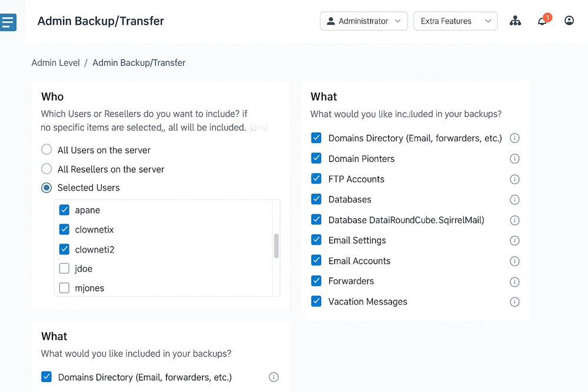The image size is (588, 392).
Task: Show info for Databases option
Action: [514, 200]
